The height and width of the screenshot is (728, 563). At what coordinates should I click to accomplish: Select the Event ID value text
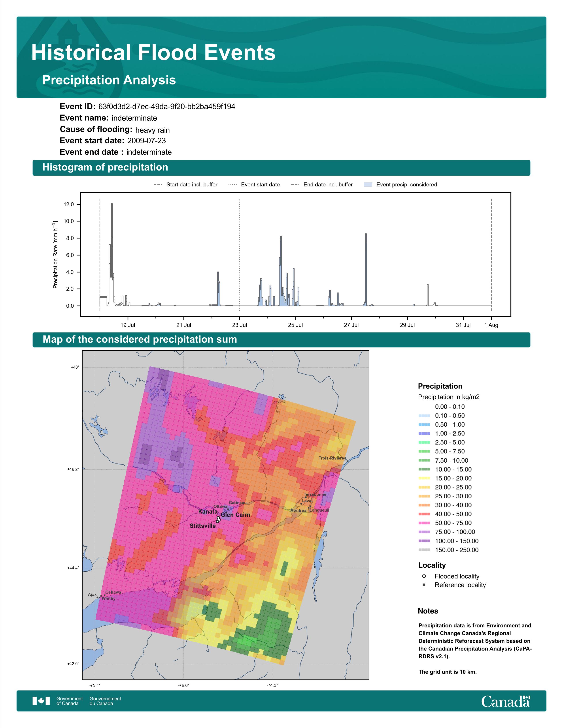(x=167, y=107)
